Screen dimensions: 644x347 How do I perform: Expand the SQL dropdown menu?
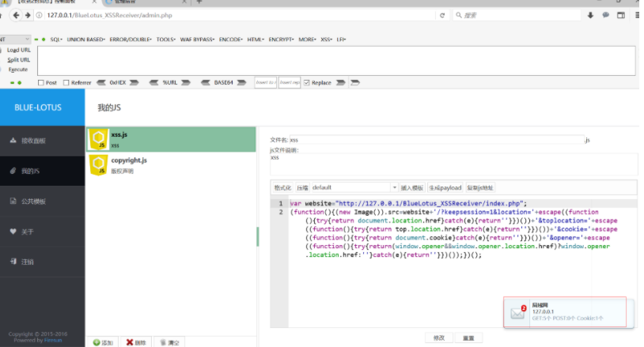coord(56,40)
